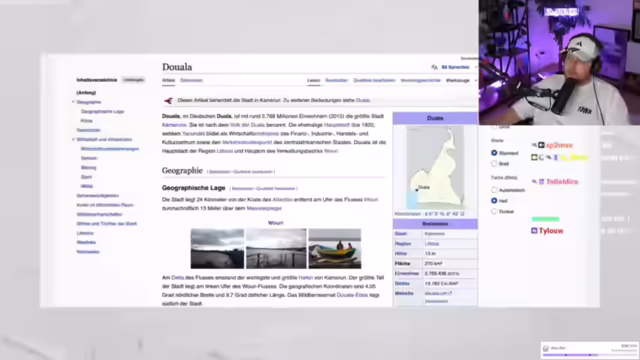
Task: Open the Yaoundé link
Action: 193,133
